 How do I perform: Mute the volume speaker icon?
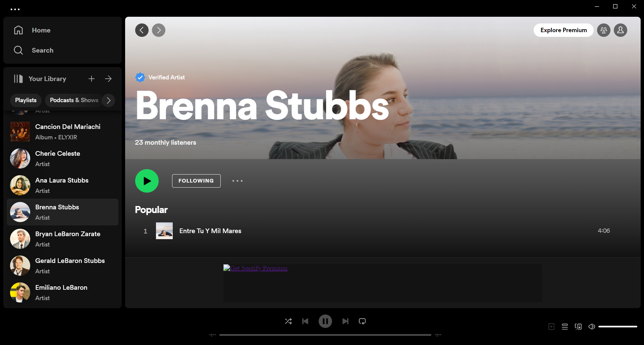coord(592,327)
